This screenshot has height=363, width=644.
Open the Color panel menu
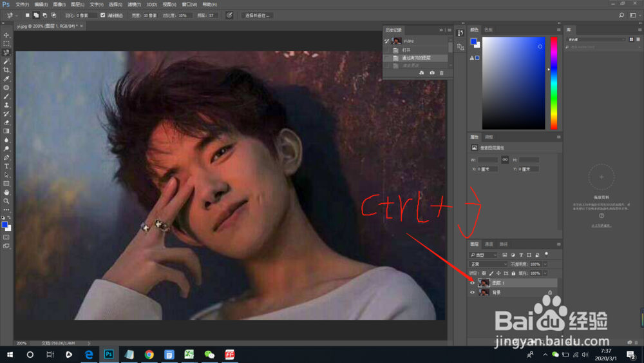click(x=558, y=30)
